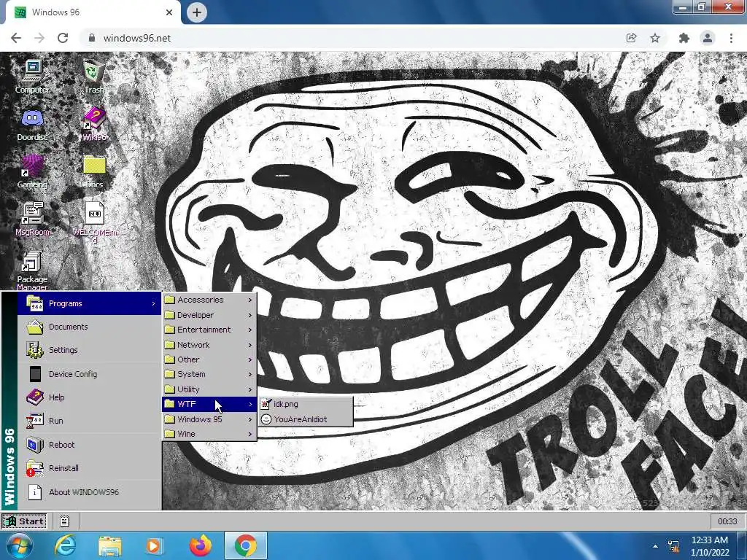Go back in Chrome
This screenshot has height=560, width=747.
pyautogui.click(x=16, y=38)
